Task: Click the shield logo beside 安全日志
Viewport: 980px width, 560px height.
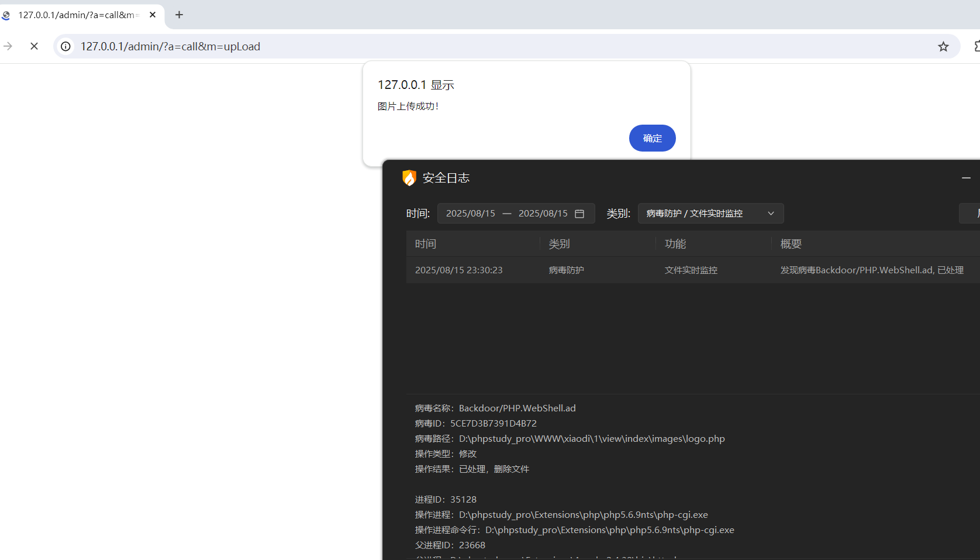Action: coord(409,178)
